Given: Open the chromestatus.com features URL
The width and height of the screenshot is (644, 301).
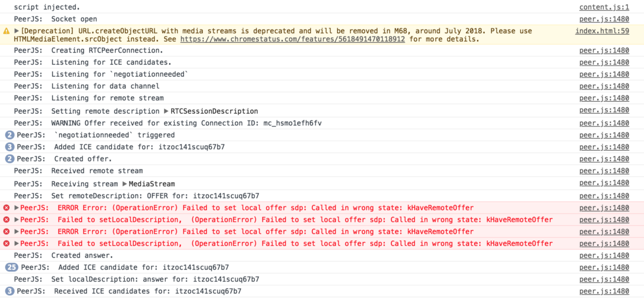Looking at the screenshot, I should (x=292, y=39).
